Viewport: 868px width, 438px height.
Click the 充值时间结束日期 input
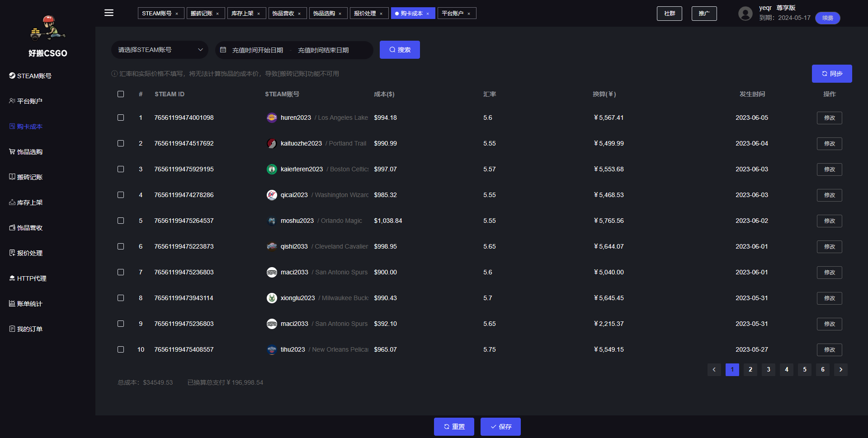click(323, 50)
